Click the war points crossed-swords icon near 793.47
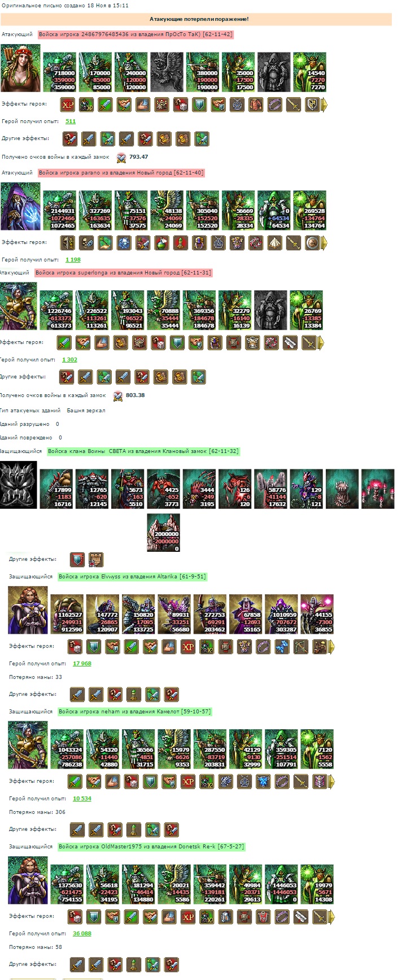Image resolution: width=402 pixels, height=980 pixels. click(x=121, y=158)
